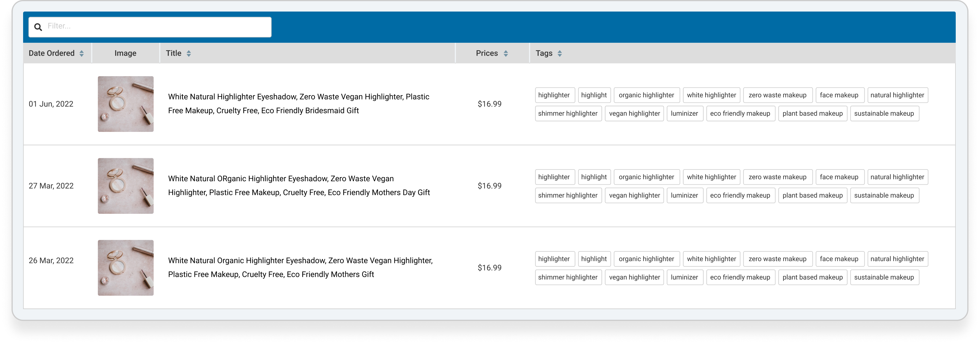Viewport: 980px width, 344px height.
Task: Click 'zero waste makeup' tag in 01 Jun row
Action: click(x=777, y=95)
